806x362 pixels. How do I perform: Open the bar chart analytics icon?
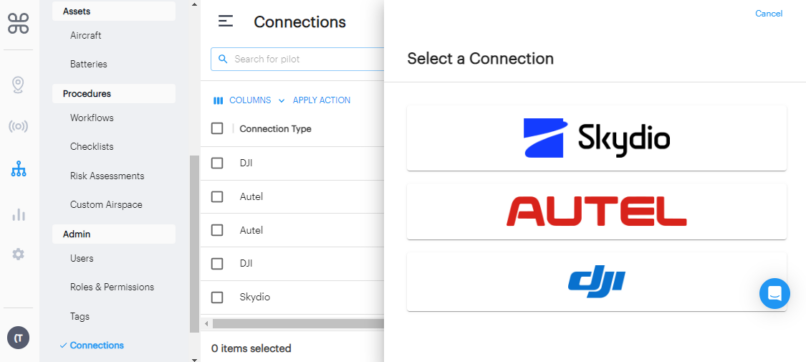(18, 214)
